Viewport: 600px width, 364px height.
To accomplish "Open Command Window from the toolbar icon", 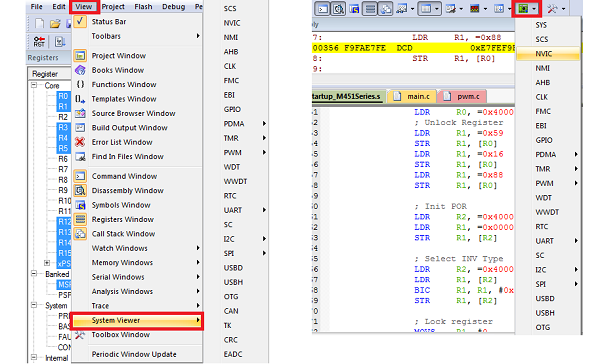I will tap(323, 8).
